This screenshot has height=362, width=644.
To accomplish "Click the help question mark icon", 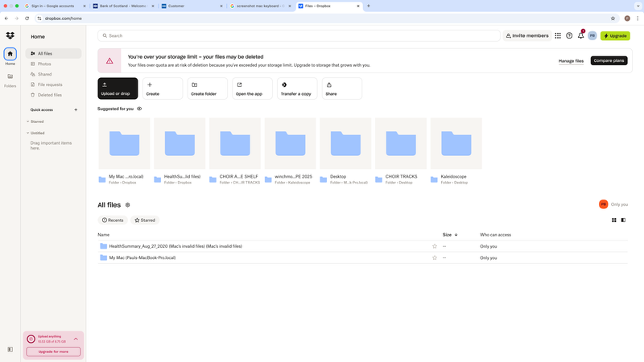I will click(569, 35).
